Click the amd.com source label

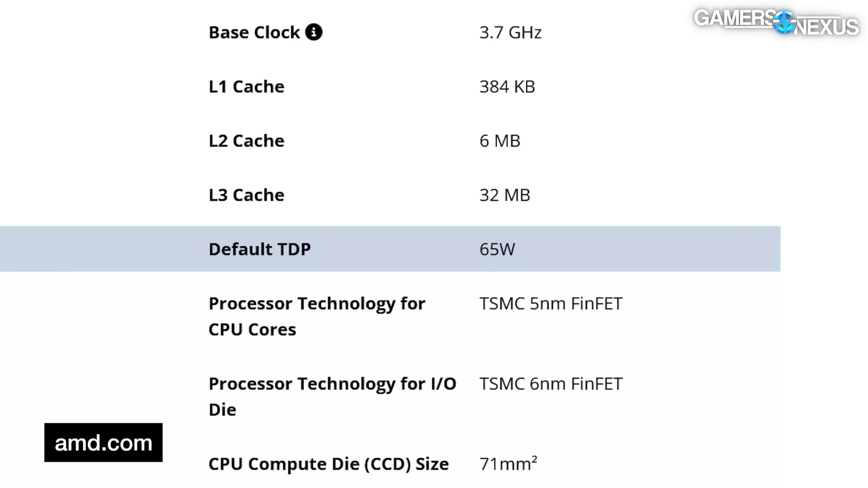[104, 442]
